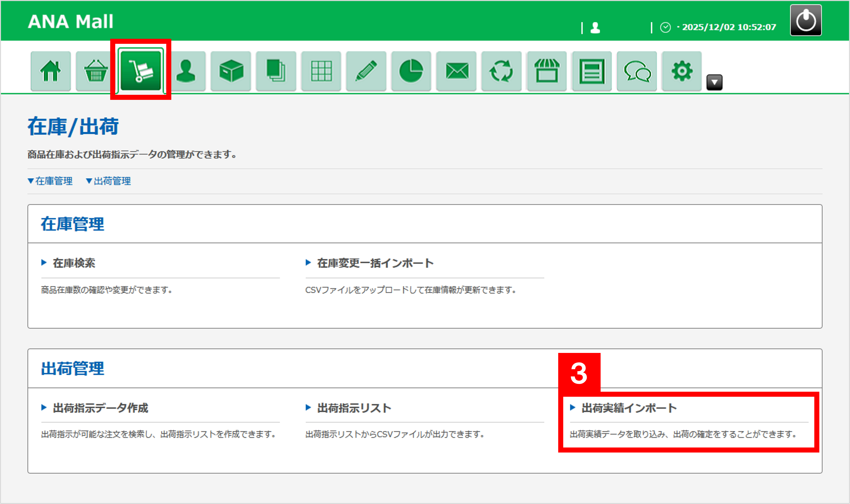
Task: Click the product box icon
Action: click(x=231, y=71)
